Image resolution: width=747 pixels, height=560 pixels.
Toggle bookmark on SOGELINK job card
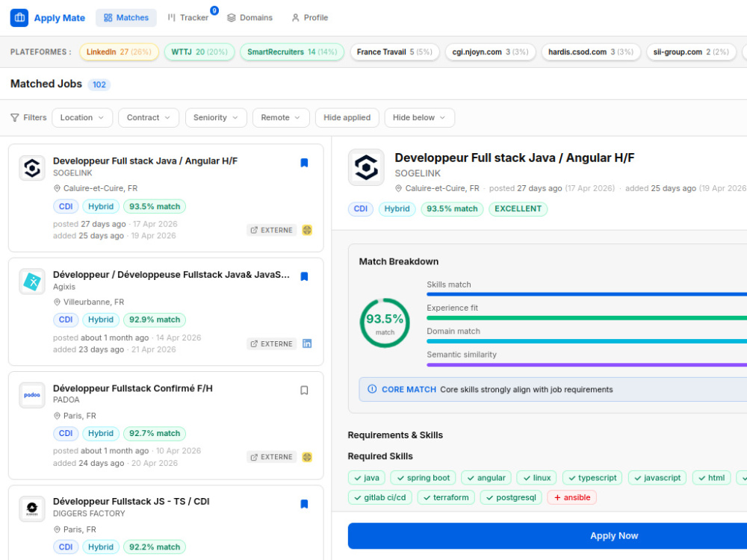[x=305, y=163]
